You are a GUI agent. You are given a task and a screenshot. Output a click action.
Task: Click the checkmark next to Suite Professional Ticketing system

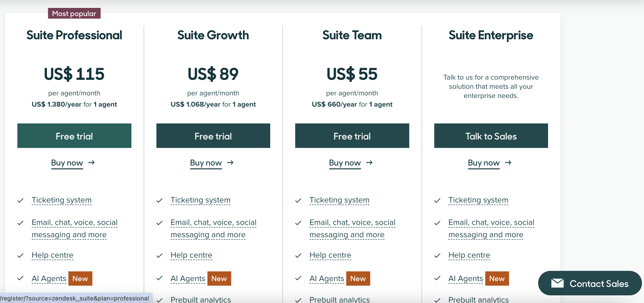click(x=20, y=200)
